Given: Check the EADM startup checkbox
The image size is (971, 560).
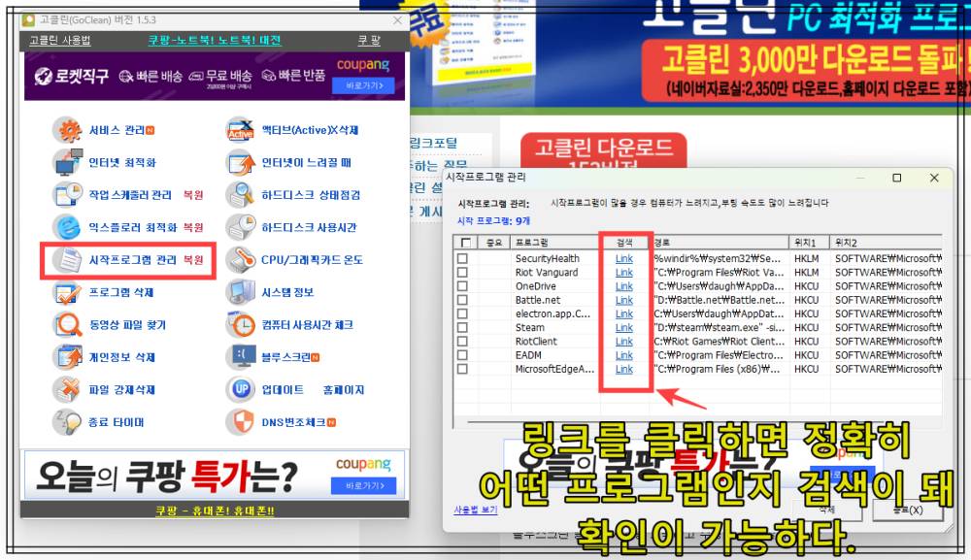Looking at the screenshot, I should tap(462, 355).
